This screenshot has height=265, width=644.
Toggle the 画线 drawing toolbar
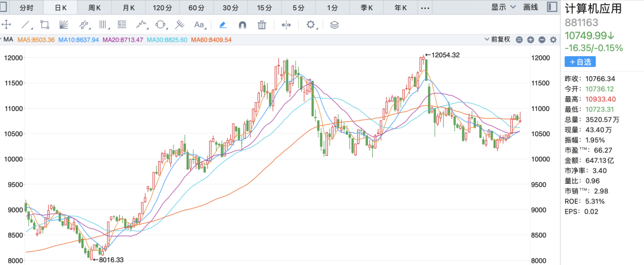530,7
